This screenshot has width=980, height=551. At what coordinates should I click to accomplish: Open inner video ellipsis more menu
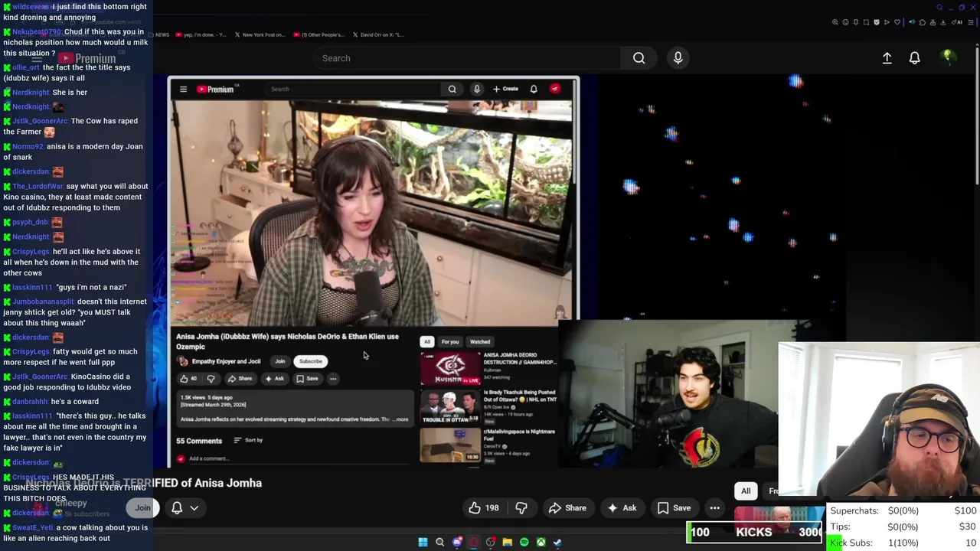pos(333,379)
